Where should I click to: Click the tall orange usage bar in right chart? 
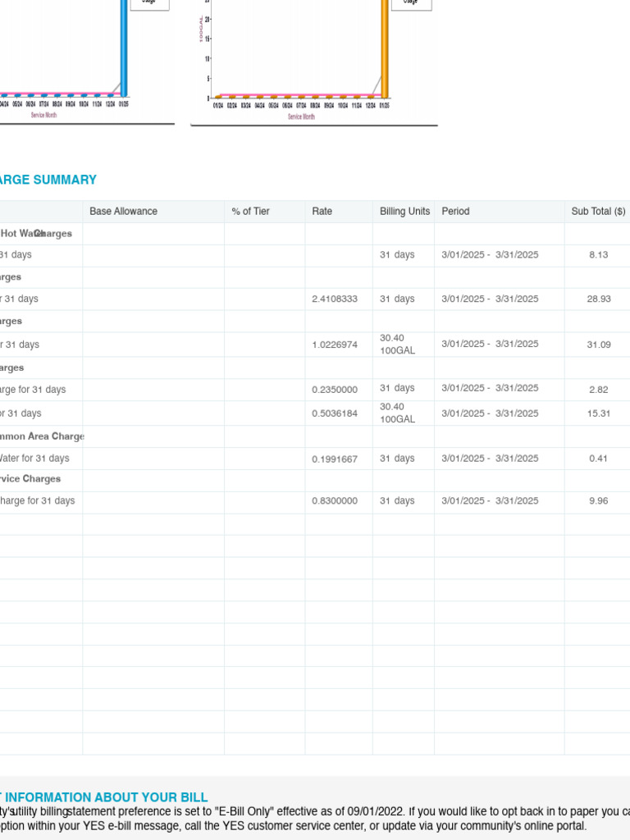tap(385, 48)
